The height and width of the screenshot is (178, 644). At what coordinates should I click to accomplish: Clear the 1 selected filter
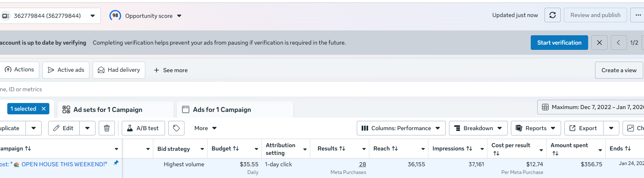[x=44, y=109]
